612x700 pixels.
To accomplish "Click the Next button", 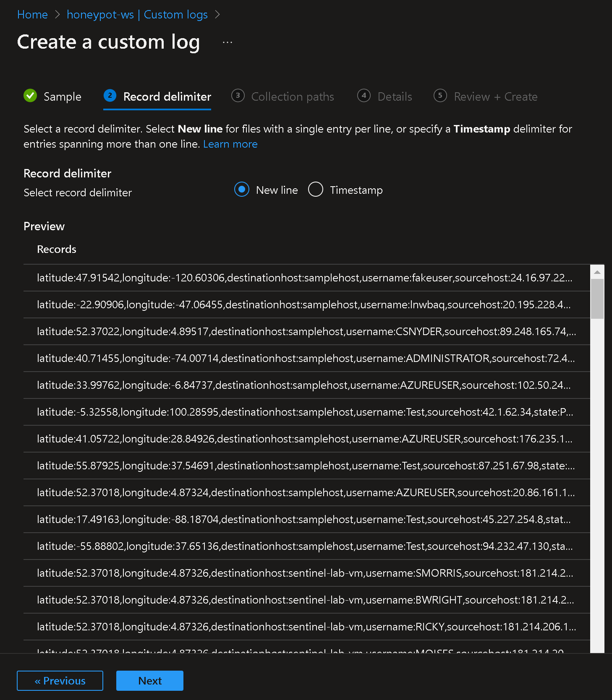I will point(149,680).
